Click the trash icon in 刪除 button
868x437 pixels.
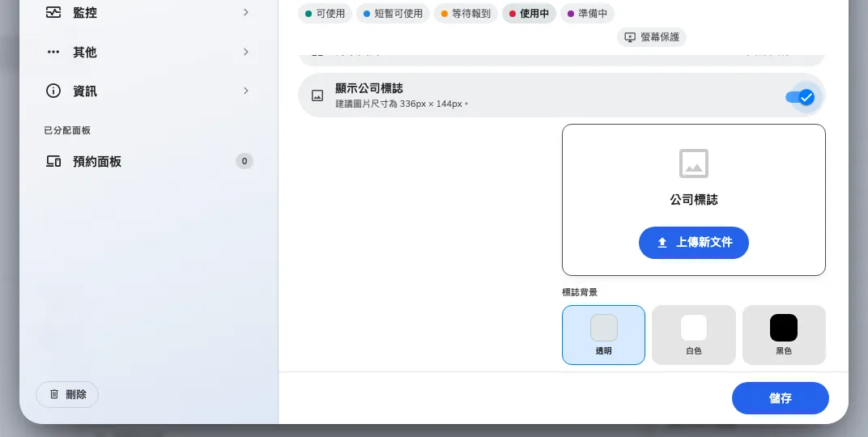[x=54, y=394]
